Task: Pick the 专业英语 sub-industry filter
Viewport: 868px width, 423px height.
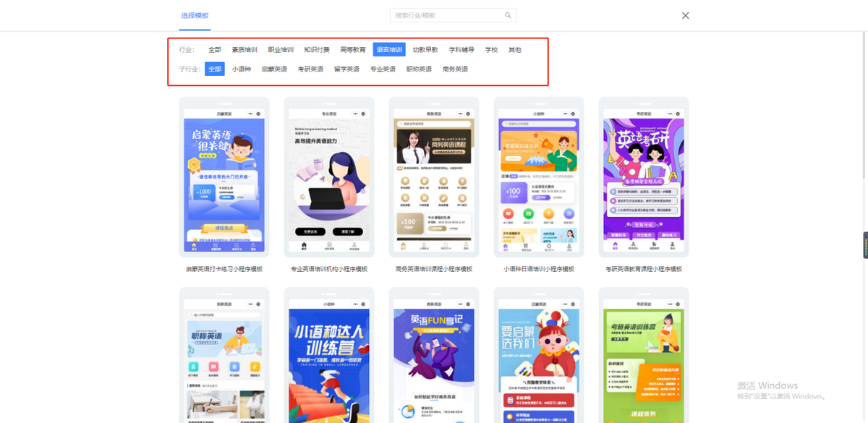Action: point(383,69)
